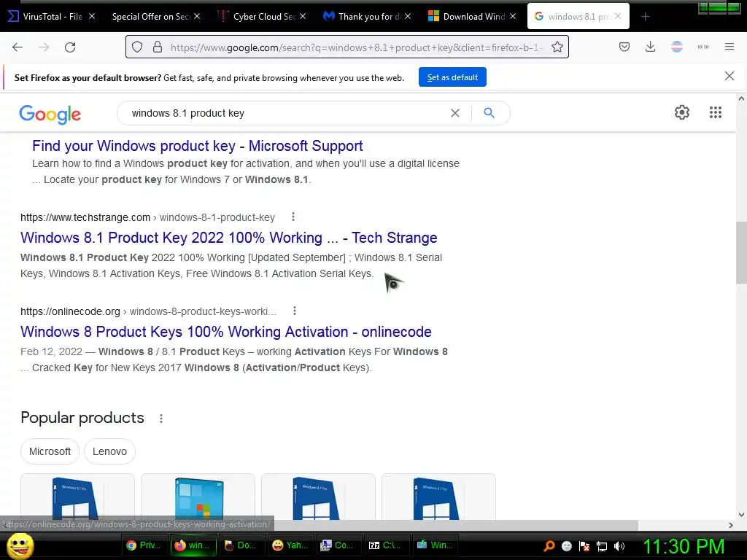
Task: Open the Google apps grid
Action: point(716,112)
